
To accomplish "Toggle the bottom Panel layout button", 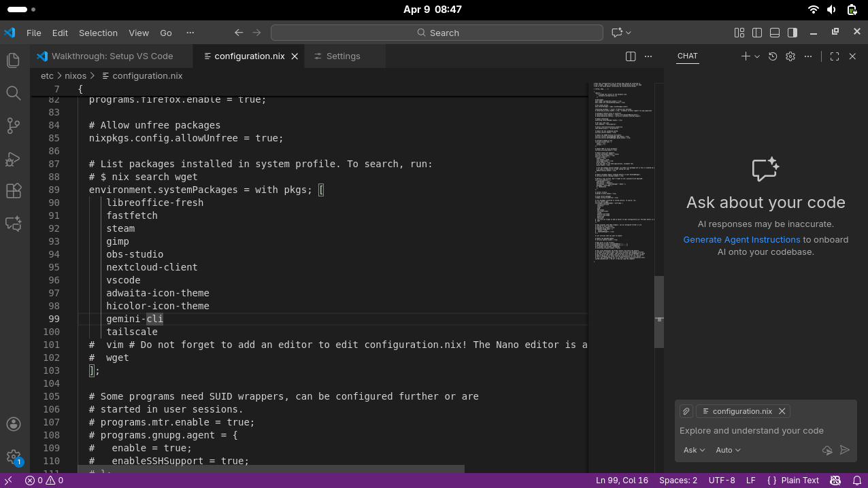I will 775,33.
